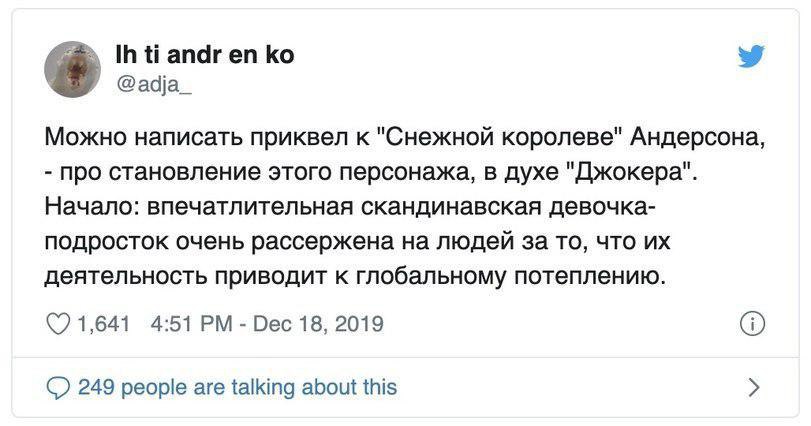Click the word "Андерсона" in the first line

[696, 139]
